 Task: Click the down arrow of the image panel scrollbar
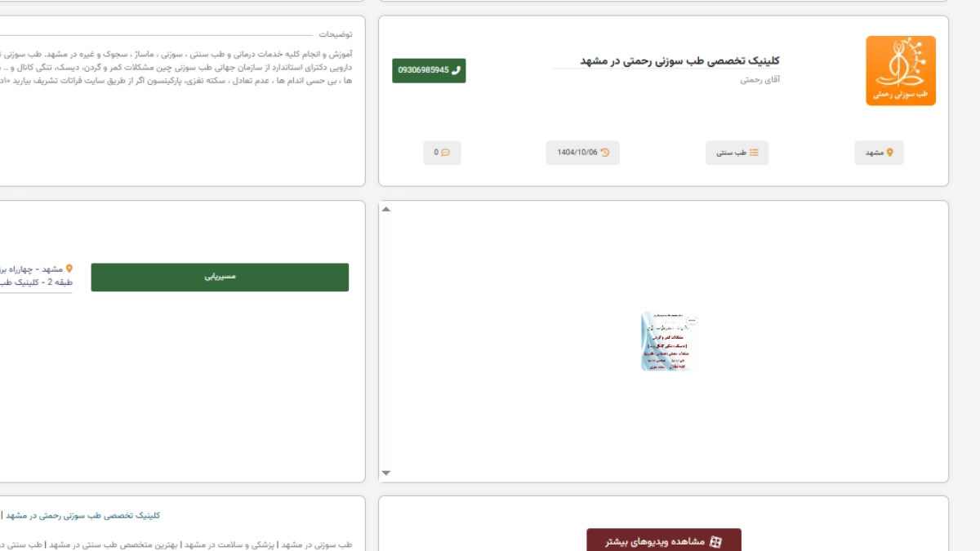tap(386, 473)
